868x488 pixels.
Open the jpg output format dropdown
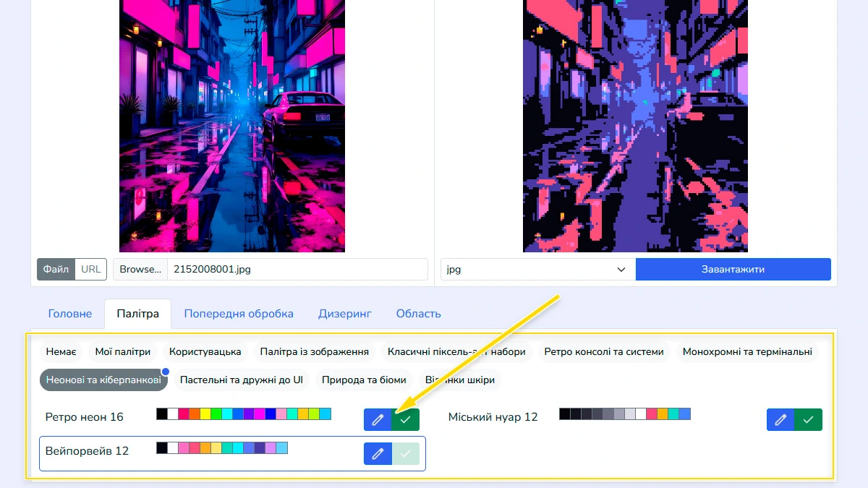[535, 269]
